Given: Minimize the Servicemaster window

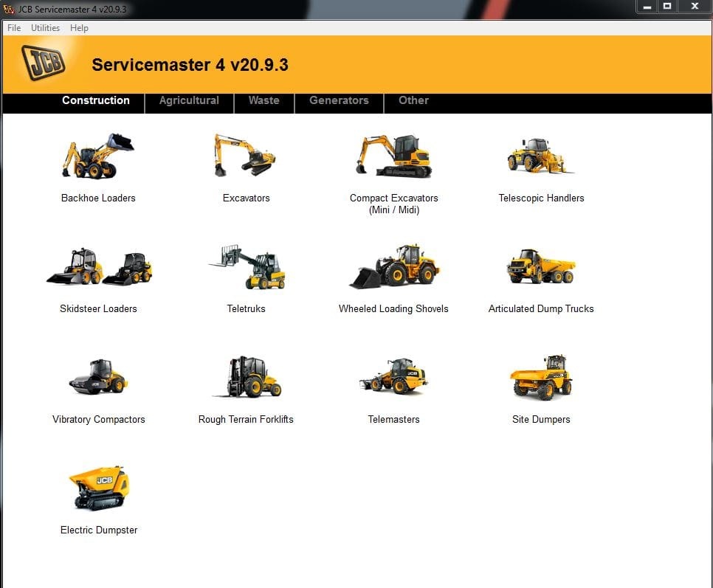Looking at the screenshot, I should pos(647,7).
